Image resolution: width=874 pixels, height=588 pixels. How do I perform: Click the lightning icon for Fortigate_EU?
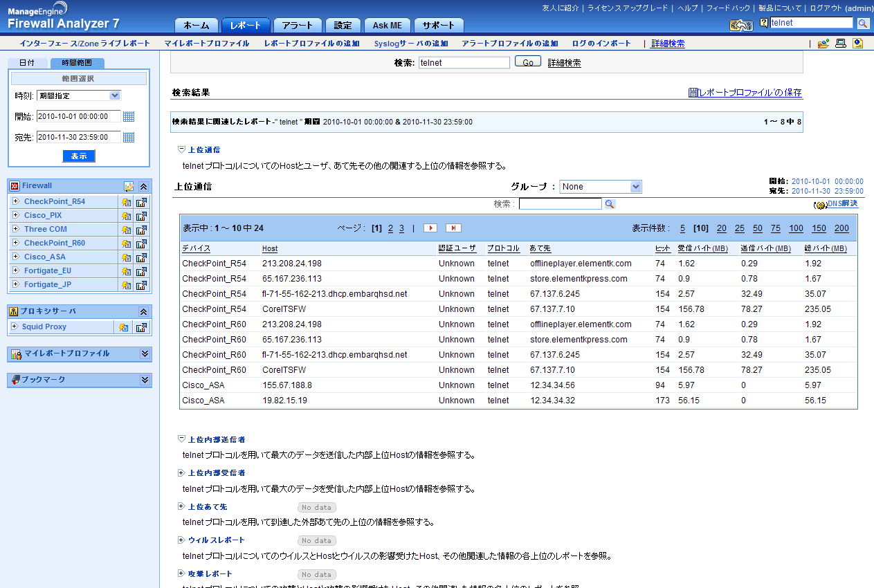coord(126,271)
